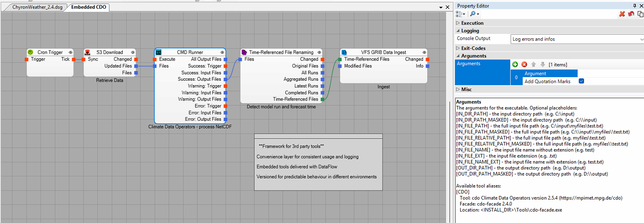Click the S3 Download Sync input port
This screenshot has height=223, width=644.
click(x=83, y=59)
